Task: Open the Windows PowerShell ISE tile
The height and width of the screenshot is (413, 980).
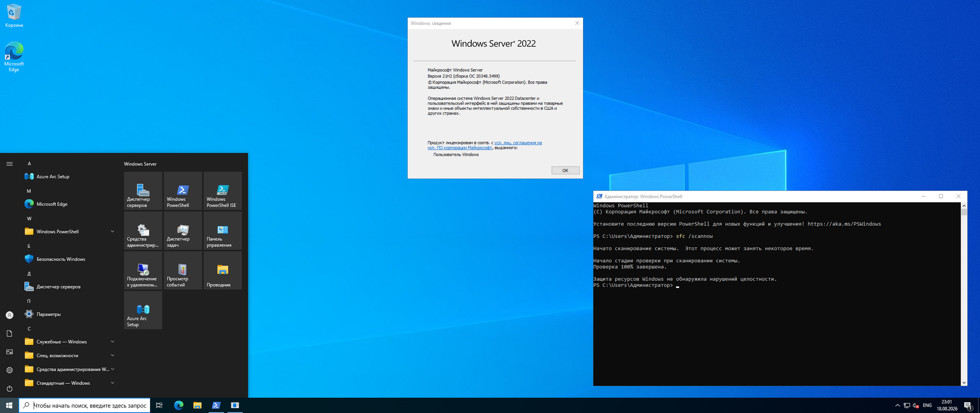Action: pos(223,191)
